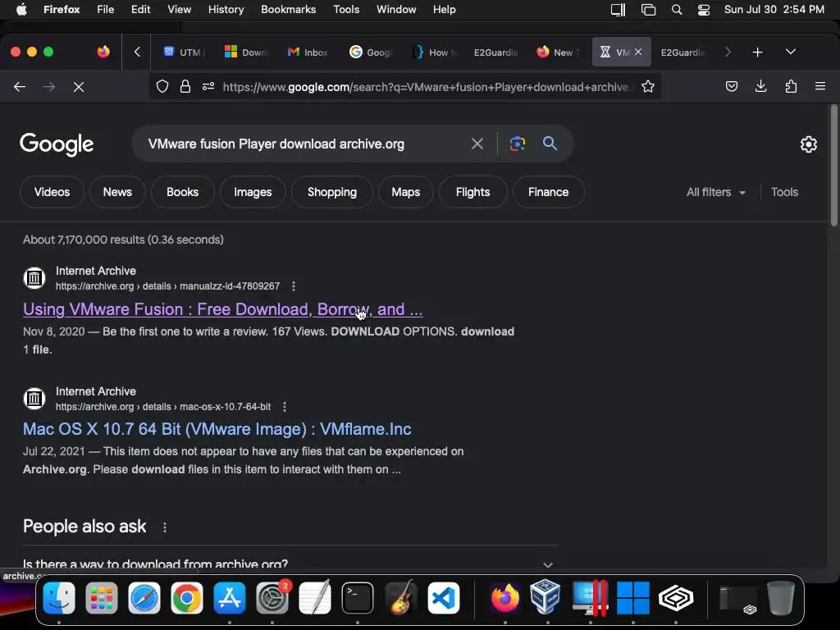The height and width of the screenshot is (630, 840).
Task: Submit search with magnifier icon
Action: coord(550,143)
